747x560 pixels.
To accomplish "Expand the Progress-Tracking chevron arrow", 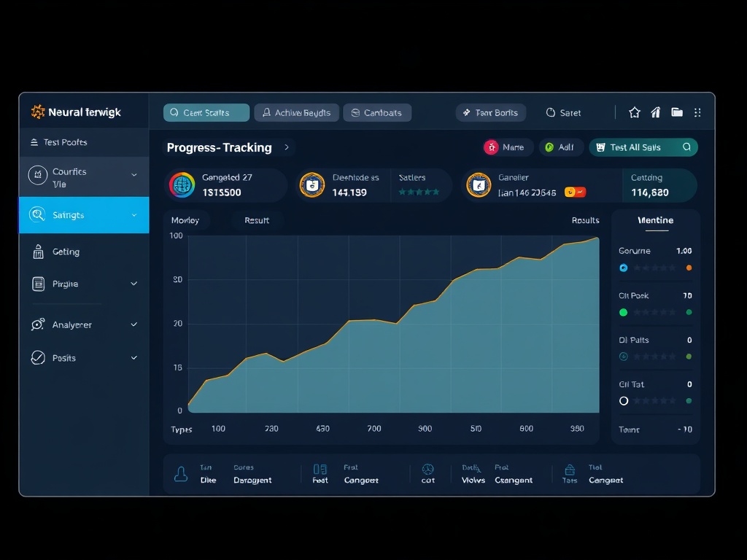I will [x=287, y=147].
